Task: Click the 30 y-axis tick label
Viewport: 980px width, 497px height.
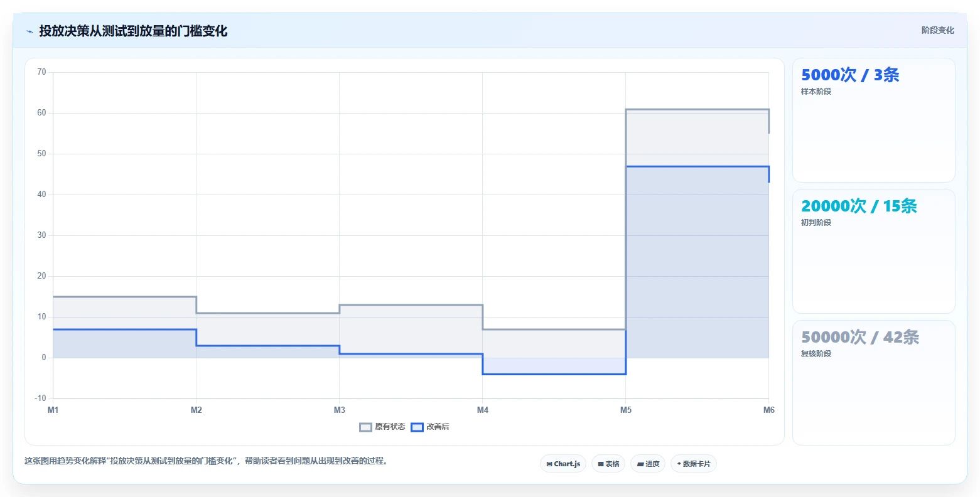Action: (x=41, y=235)
